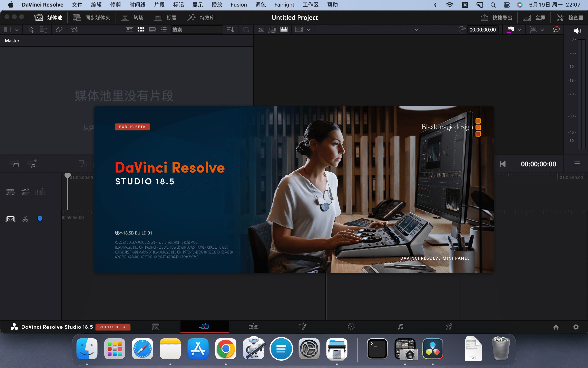Select source tape viewer mode
The width and height of the screenshot is (588, 368).
pyautogui.click(x=272, y=30)
